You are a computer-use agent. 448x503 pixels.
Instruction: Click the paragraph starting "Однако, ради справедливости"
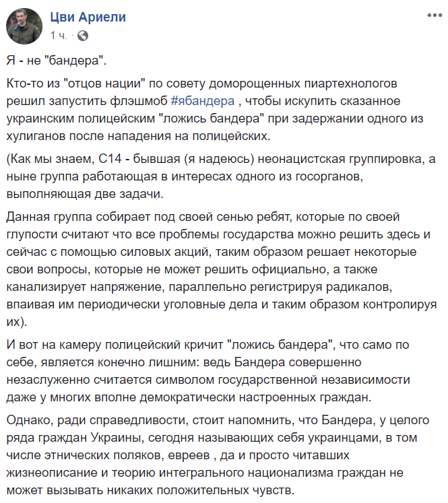(x=222, y=454)
